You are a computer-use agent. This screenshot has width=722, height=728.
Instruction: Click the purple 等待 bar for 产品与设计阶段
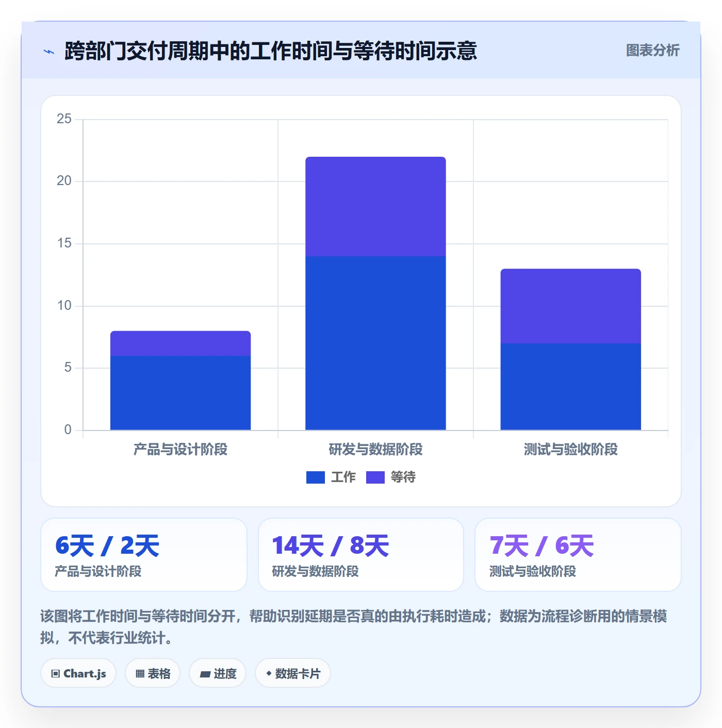(180, 343)
